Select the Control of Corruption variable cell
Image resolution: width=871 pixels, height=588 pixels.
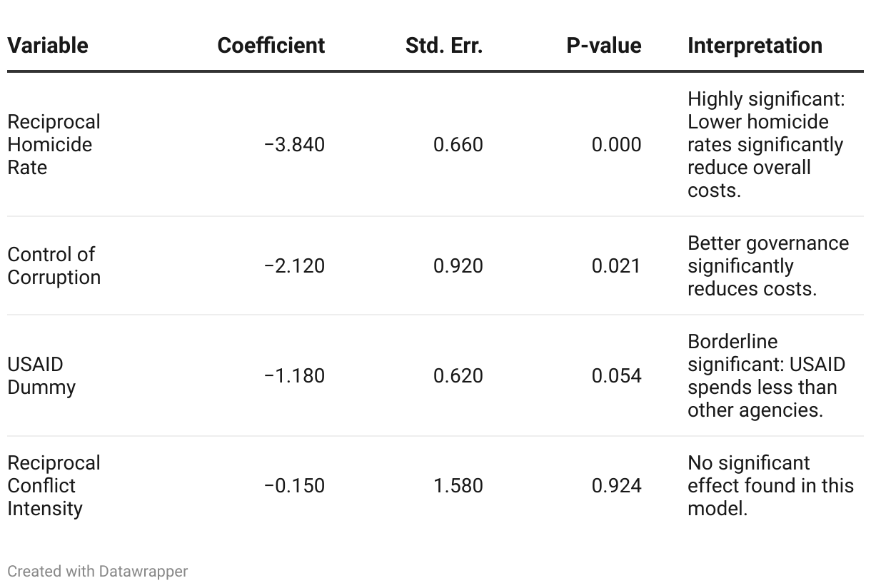tap(54, 266)
